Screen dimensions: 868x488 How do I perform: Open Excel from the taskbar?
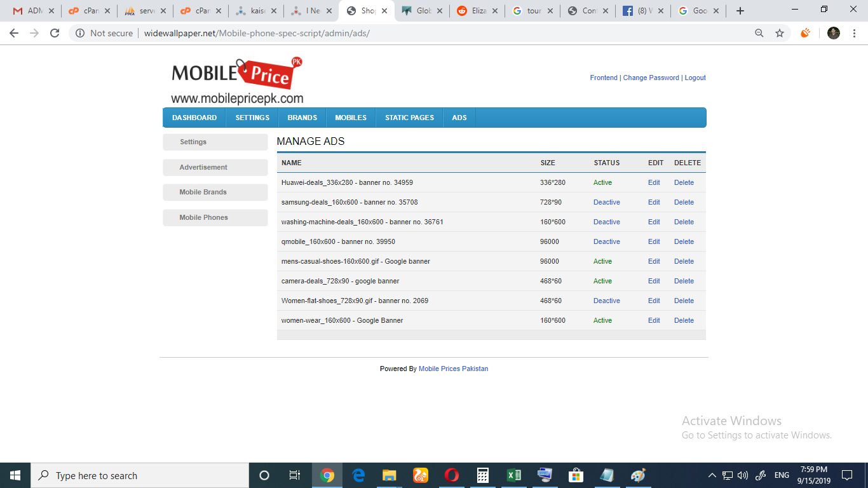point(514,475)
